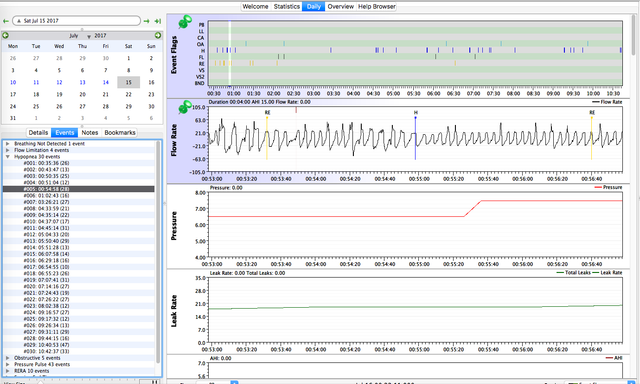Click the pin icon on Flow Rate graph

point(185,107)
